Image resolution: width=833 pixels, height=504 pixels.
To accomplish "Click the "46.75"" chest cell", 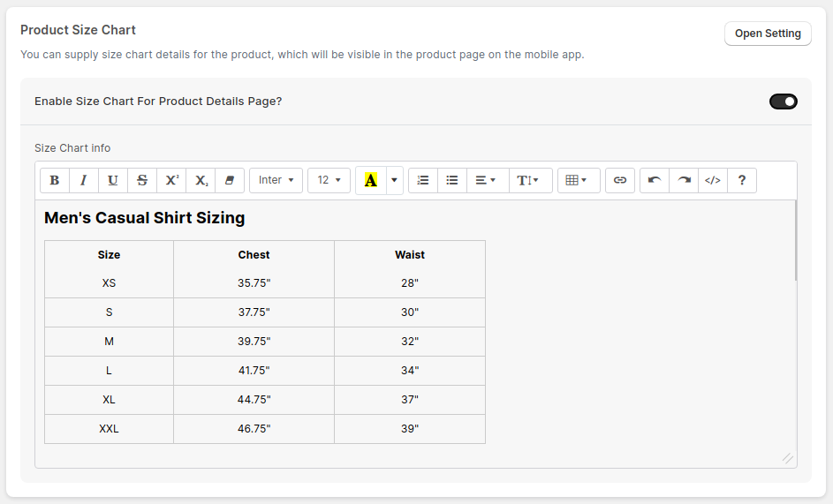I will [x=254, y=429].
